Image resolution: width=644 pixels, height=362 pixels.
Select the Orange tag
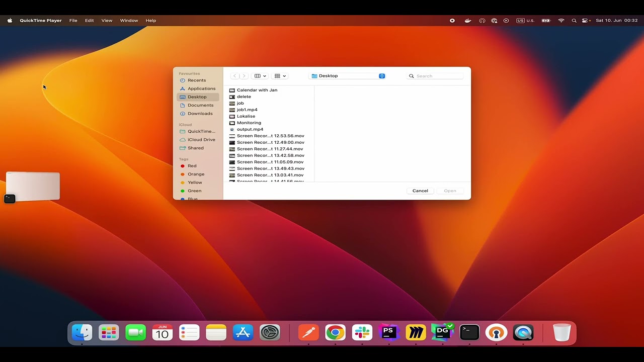point(197,174)
